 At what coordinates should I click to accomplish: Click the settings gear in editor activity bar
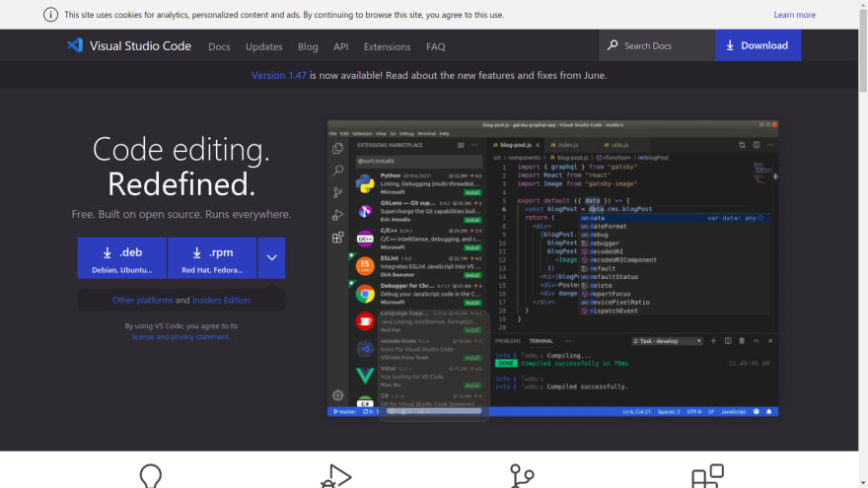(x=337, y=395)
